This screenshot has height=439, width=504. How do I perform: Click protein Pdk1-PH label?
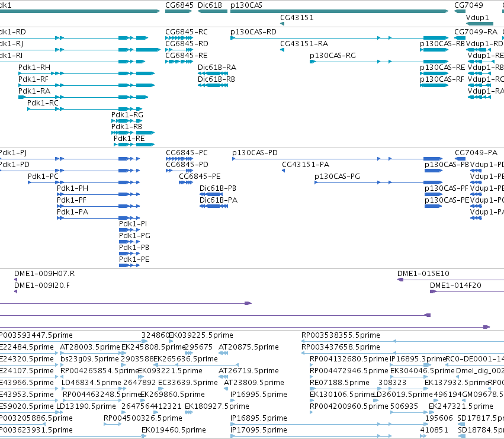click(72, 188)
